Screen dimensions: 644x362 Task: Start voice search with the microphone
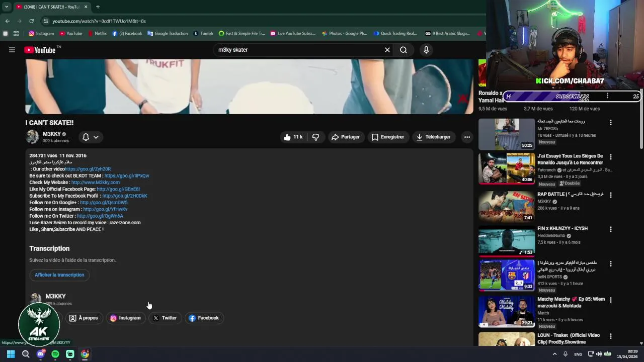pos(426,50)
